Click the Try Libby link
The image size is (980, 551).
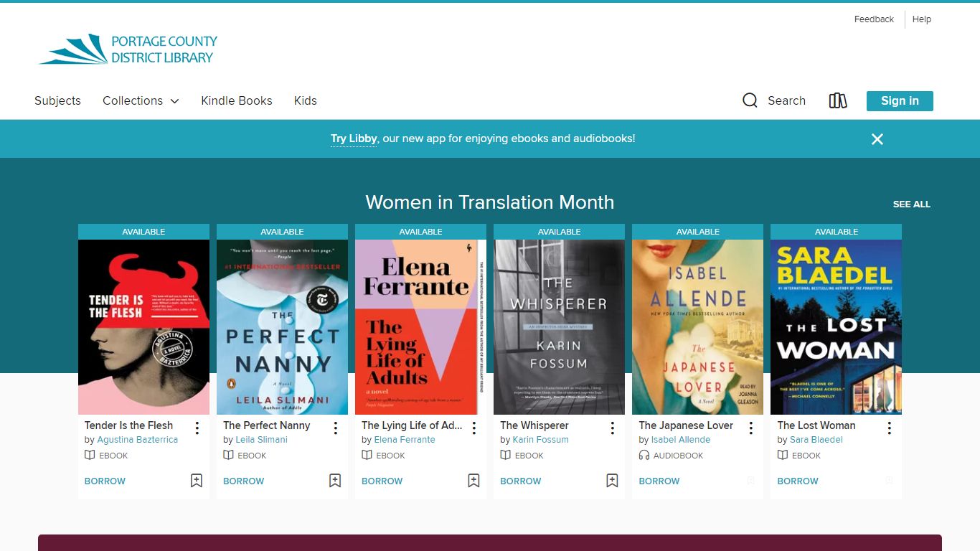click(x=354, y=138)
